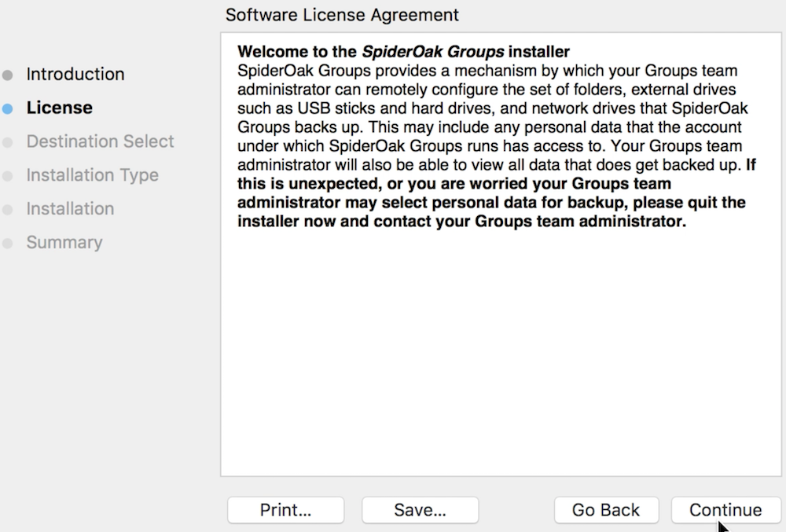Click the Installation step label
Screen dimensions: 786x532
coord(70,208)
